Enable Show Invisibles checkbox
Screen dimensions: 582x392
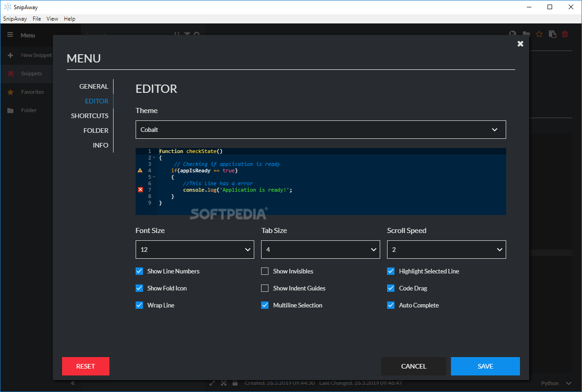(x=265, y=271)
